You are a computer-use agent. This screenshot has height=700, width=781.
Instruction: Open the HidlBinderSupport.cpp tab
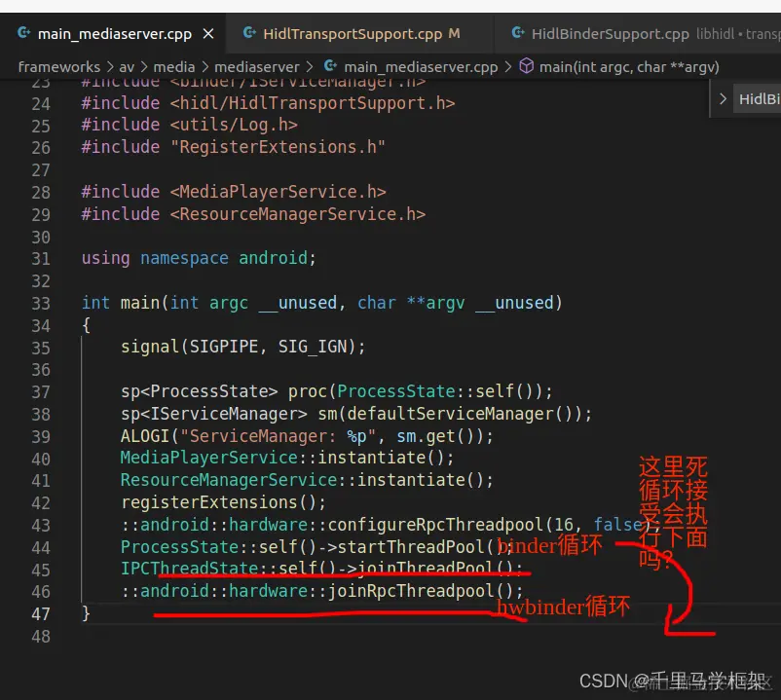638,34
